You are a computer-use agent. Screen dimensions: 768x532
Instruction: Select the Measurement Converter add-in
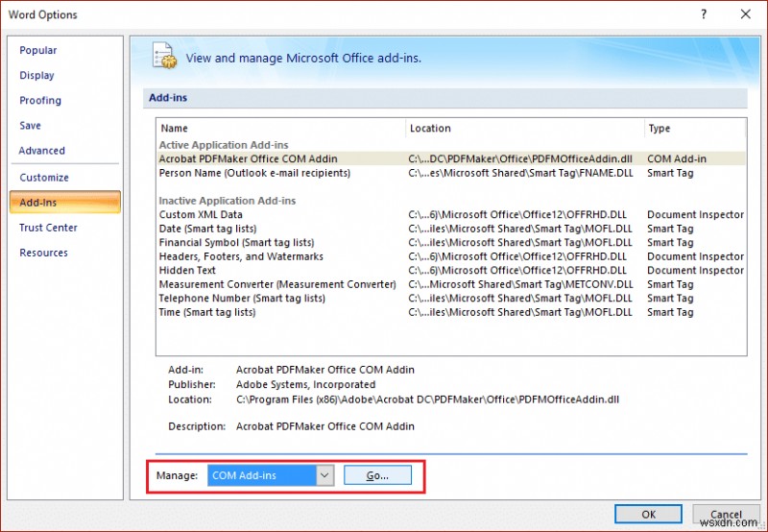pyautogui.click(x=451, y=284)
